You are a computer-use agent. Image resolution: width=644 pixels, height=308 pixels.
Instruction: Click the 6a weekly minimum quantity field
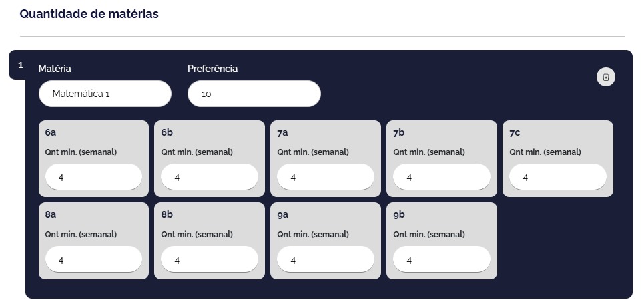pyautogui.click(x=93, y=177)
